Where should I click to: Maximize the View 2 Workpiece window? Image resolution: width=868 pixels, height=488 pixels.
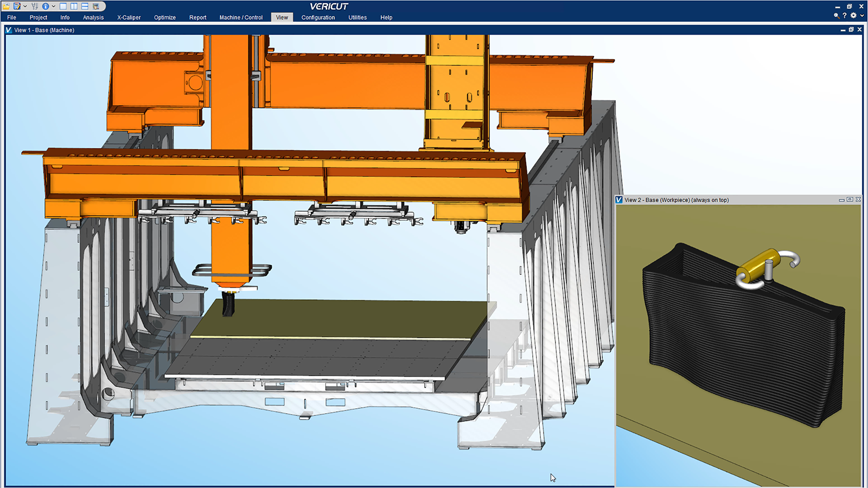pyautogui.click(x=850, y=200)
